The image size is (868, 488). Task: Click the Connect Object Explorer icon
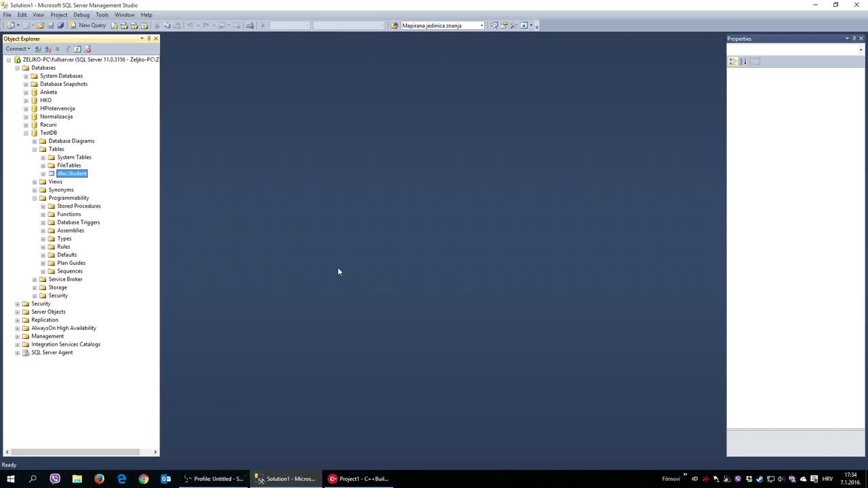tap(38, 49)
